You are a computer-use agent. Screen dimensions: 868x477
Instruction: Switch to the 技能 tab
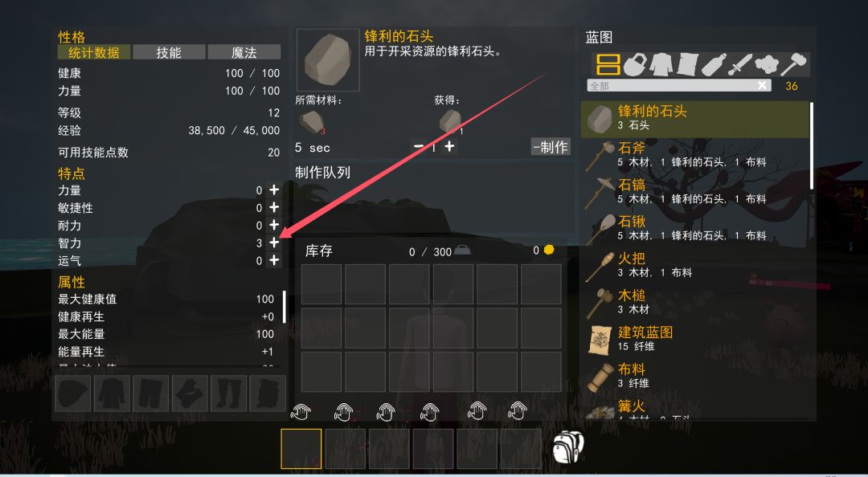coord(169,52)
